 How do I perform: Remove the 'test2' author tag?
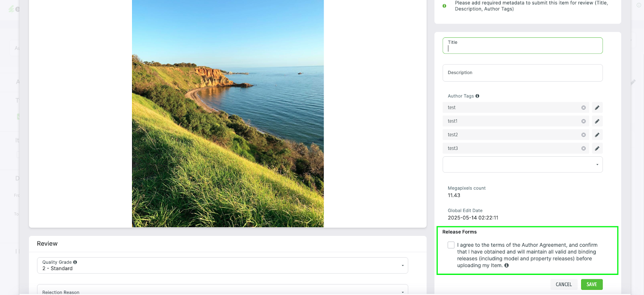pyautogui.click(x=583, y=135)
